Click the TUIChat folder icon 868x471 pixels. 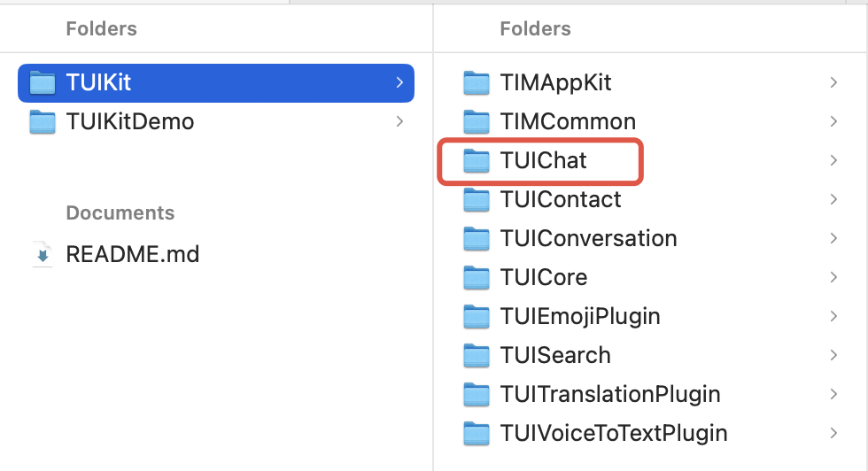pos(477,160)
